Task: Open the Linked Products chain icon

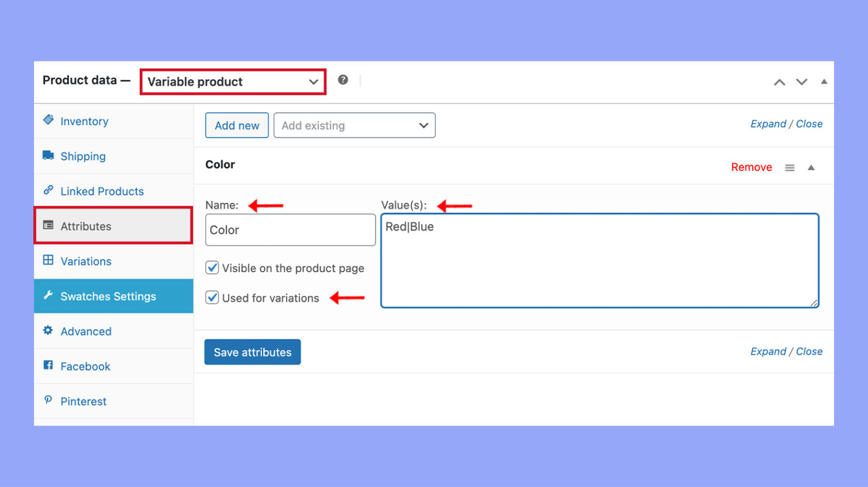Action: pyautogui.click(x=49, y=191)
